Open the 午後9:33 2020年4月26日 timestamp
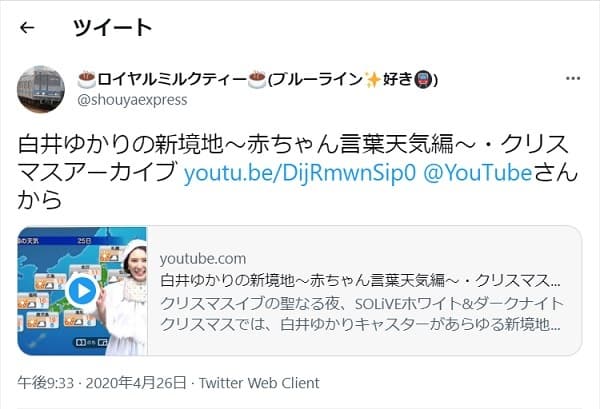 coord(102,383)
